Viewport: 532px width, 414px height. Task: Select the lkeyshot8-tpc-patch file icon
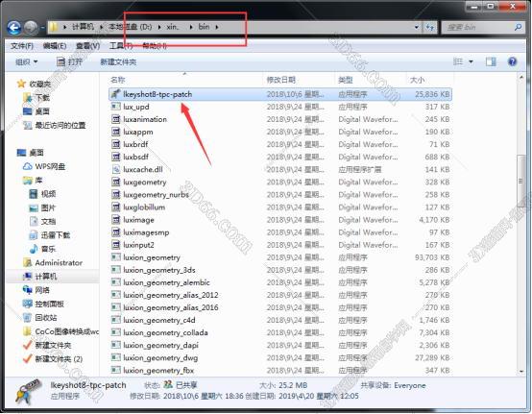(x=116, y=94)
